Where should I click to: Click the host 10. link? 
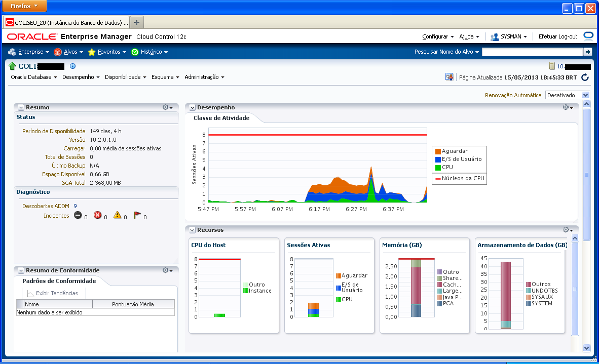pos(560,66)
